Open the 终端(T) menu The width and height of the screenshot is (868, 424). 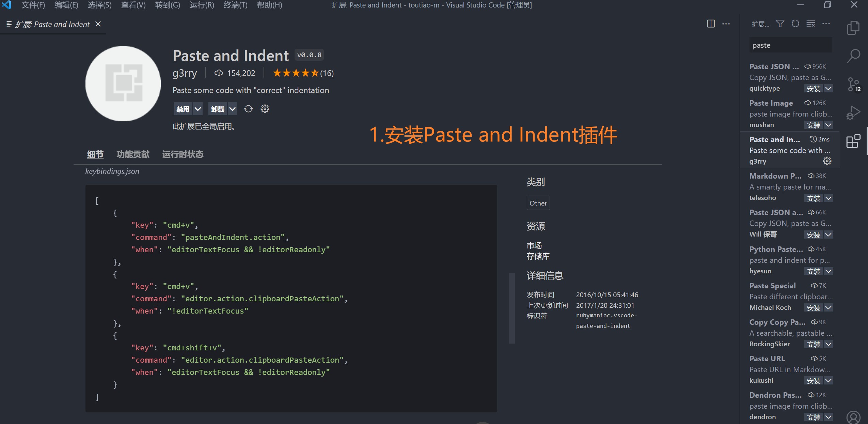pyautogui.click(x=235, y=5)
